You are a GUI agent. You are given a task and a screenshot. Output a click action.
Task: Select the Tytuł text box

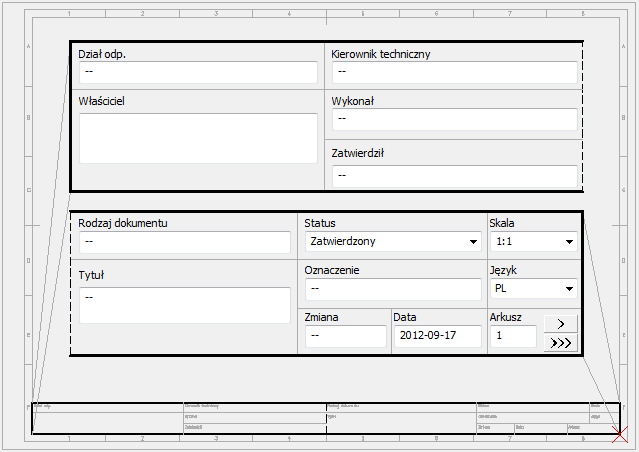(x=184, y=305)
